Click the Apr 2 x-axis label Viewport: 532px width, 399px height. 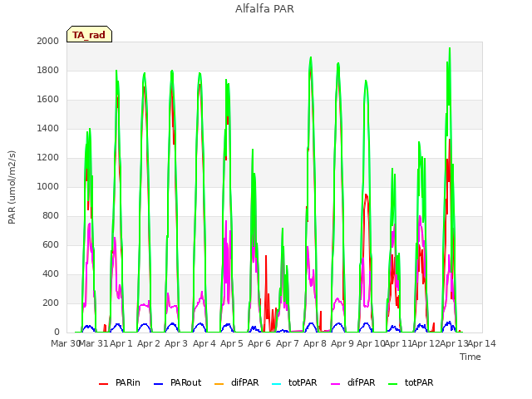[x=149, y=343]
